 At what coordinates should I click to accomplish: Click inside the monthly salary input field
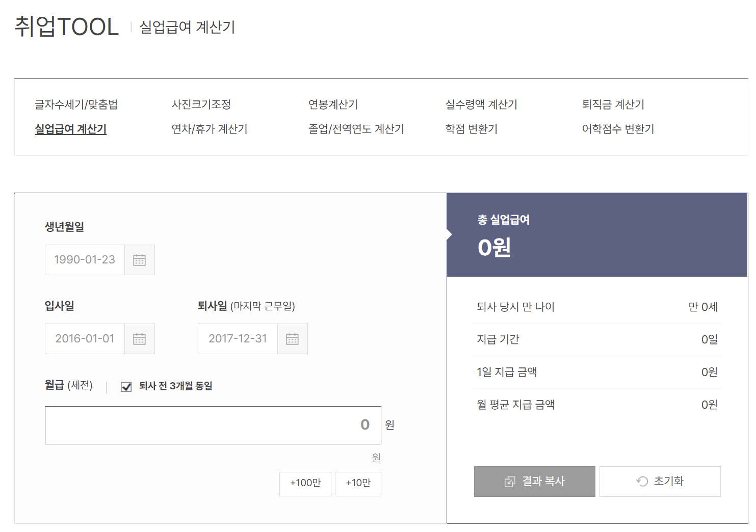coord(213,425)
